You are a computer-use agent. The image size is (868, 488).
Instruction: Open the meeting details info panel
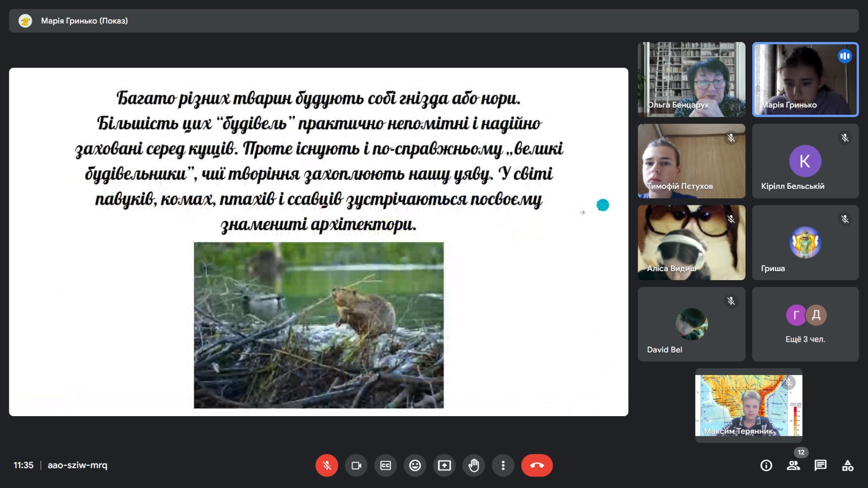pos(766,465)
